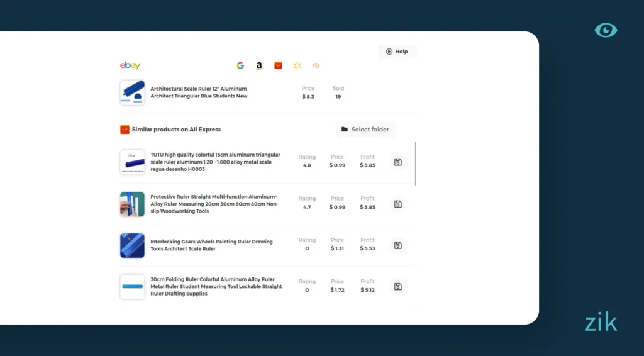Select the Amazon source icon

[x=259, y=65]
